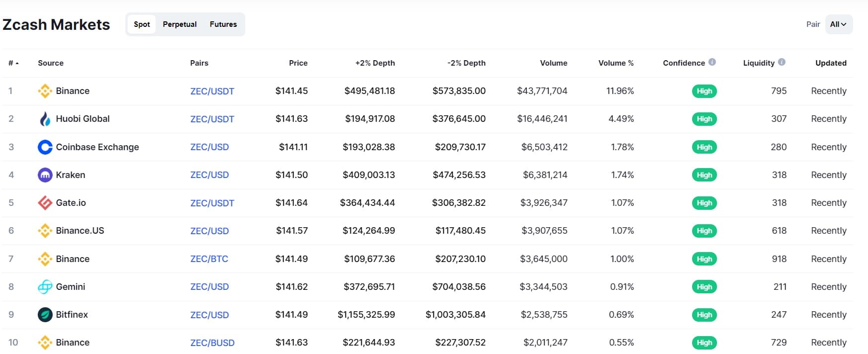The width and height of the screenshot is (868, 354).
Task: Open the ZEC/BUSD pair link
Action: [x=212, y=343]
